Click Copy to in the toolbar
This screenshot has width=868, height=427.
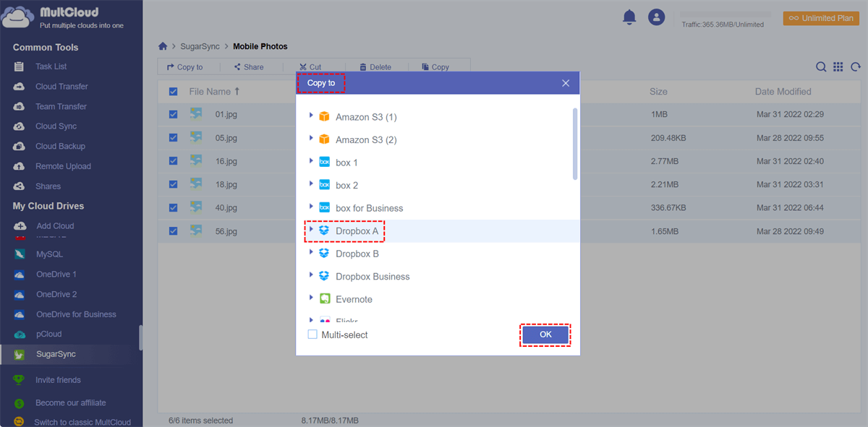(x=184, y=67)
